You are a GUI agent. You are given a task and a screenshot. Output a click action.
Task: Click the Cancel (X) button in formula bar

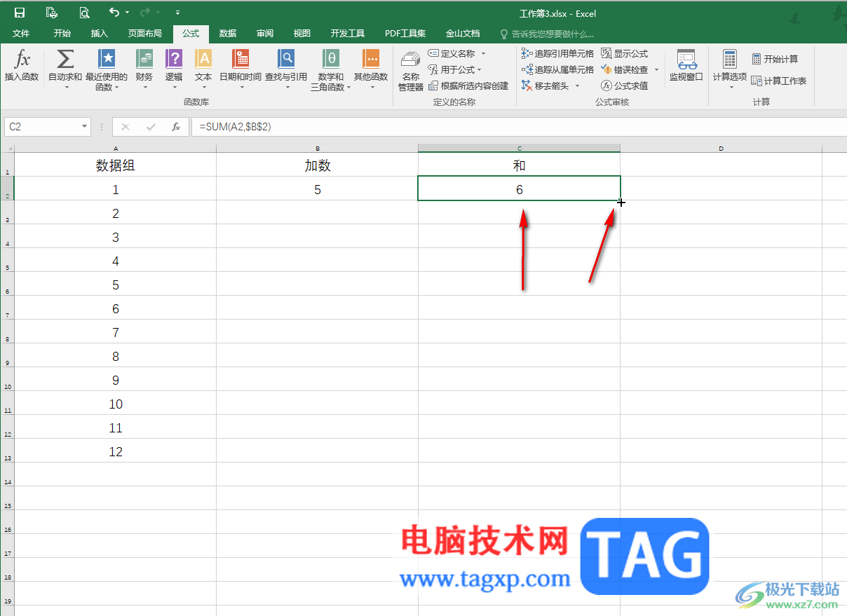pyautogui.click(x=126, y=127)
